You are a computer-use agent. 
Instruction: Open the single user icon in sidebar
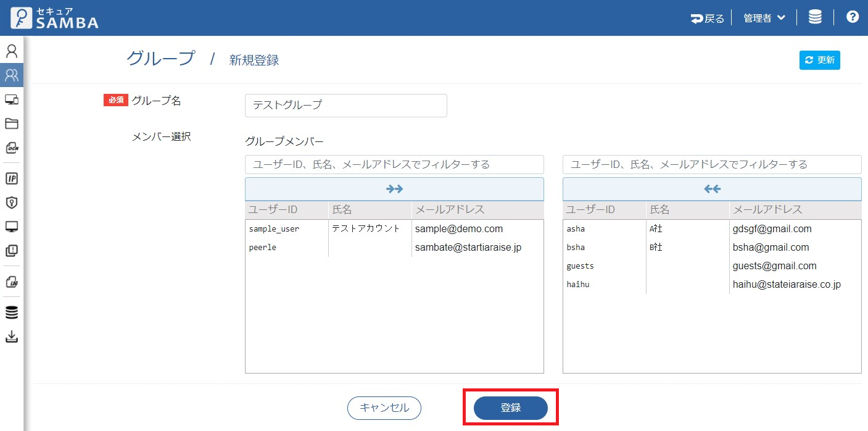[11, 51]
